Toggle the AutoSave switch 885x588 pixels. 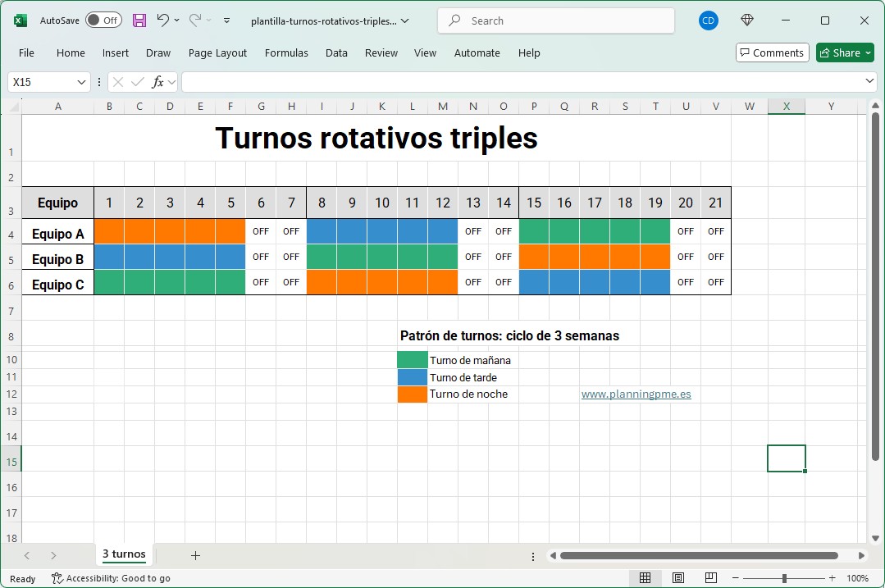pos(103,21)
